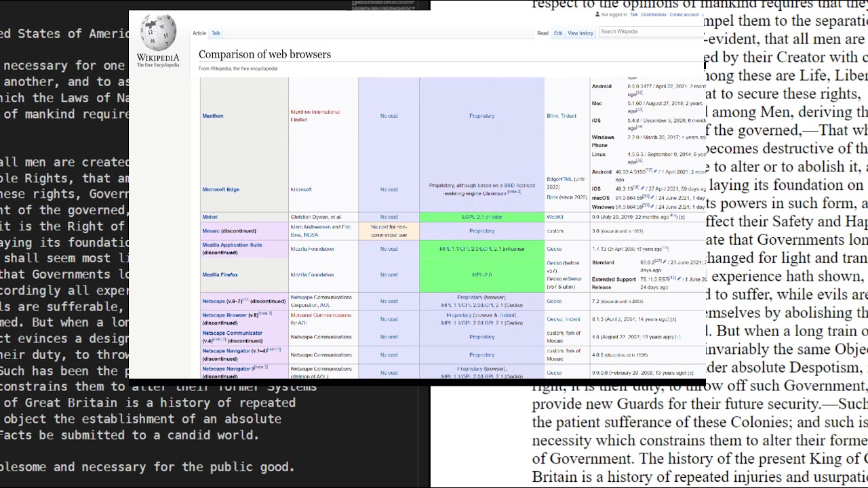Click the 9.0 (July 20, 2019) version cell
The width and height of the screenshot is (868, 488).
pos(647,217)
